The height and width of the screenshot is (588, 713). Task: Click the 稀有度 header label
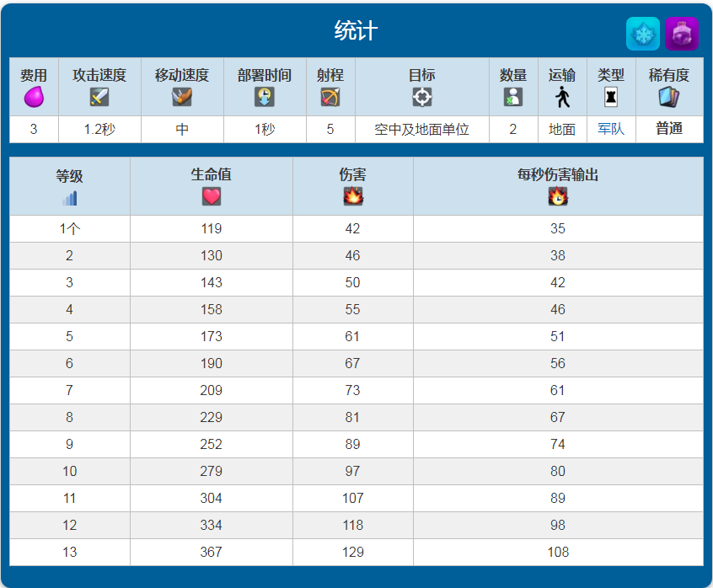669,75
